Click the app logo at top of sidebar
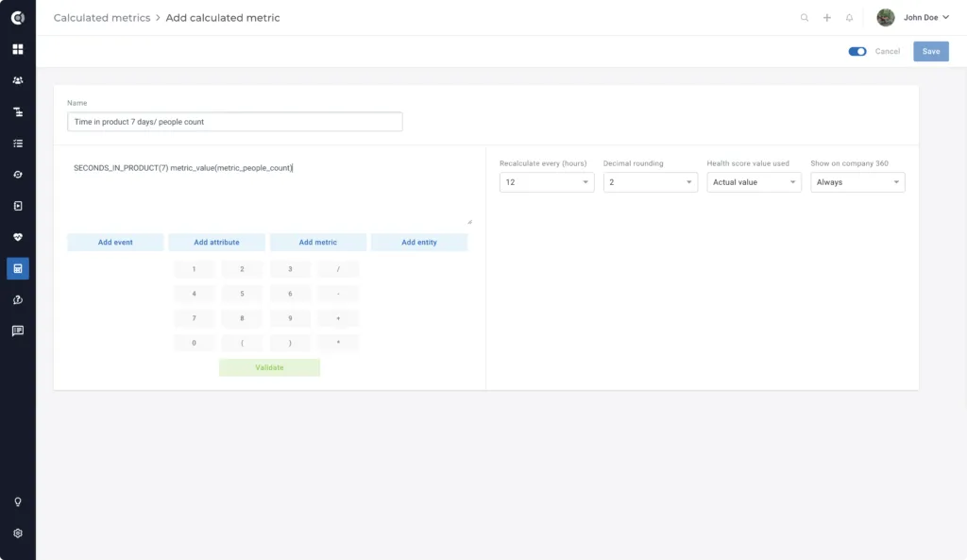 18,18
